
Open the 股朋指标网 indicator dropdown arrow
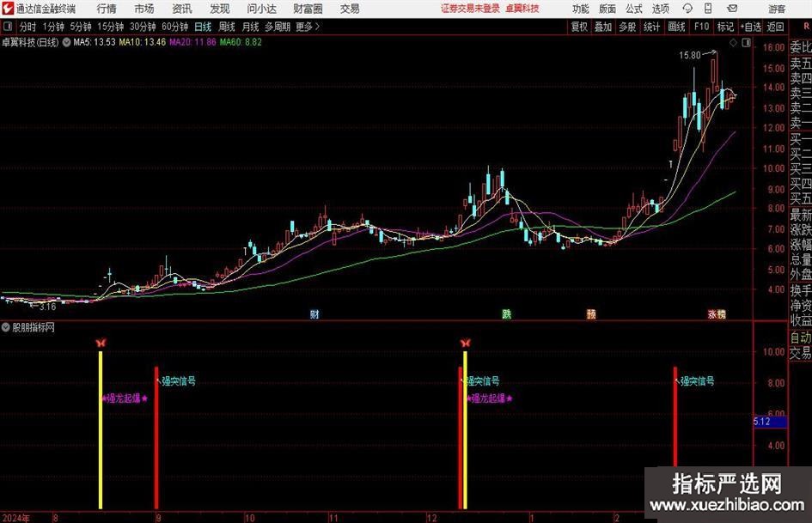[6, 327]
